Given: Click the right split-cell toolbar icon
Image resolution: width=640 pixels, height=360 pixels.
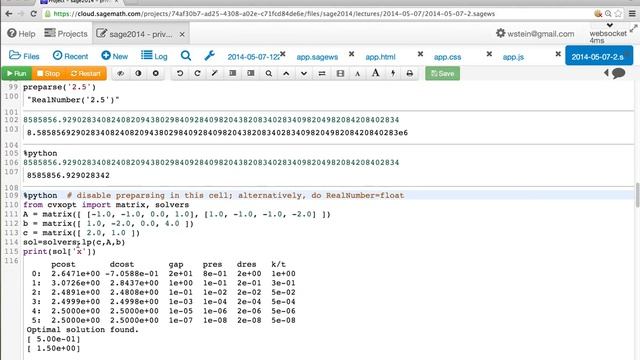Looking at the screenshot, I should click(x=251, y=73).
